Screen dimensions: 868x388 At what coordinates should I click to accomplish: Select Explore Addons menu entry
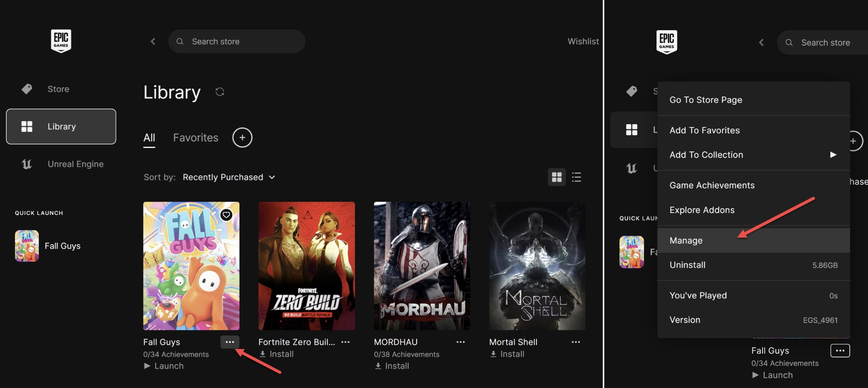coord(754,210)
